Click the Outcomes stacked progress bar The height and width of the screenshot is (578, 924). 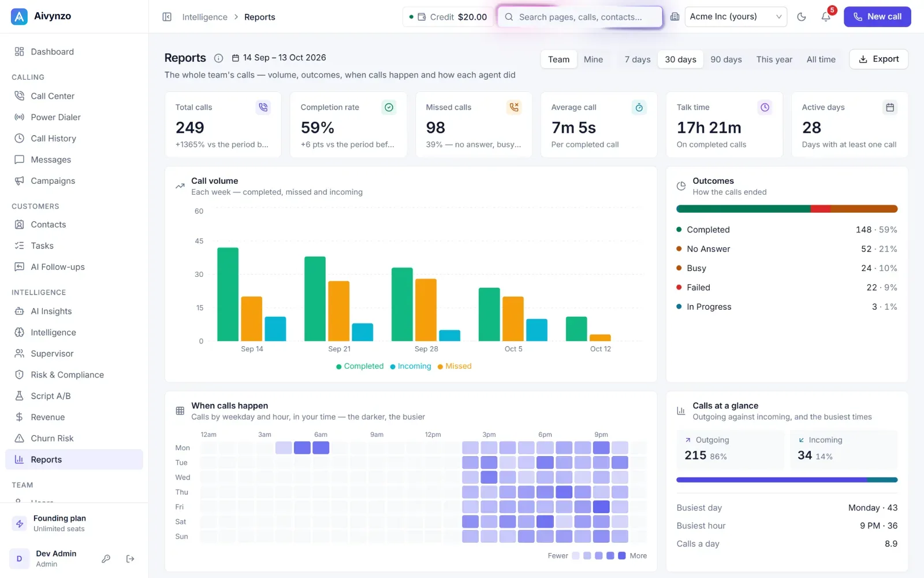[x=787, y=209]
